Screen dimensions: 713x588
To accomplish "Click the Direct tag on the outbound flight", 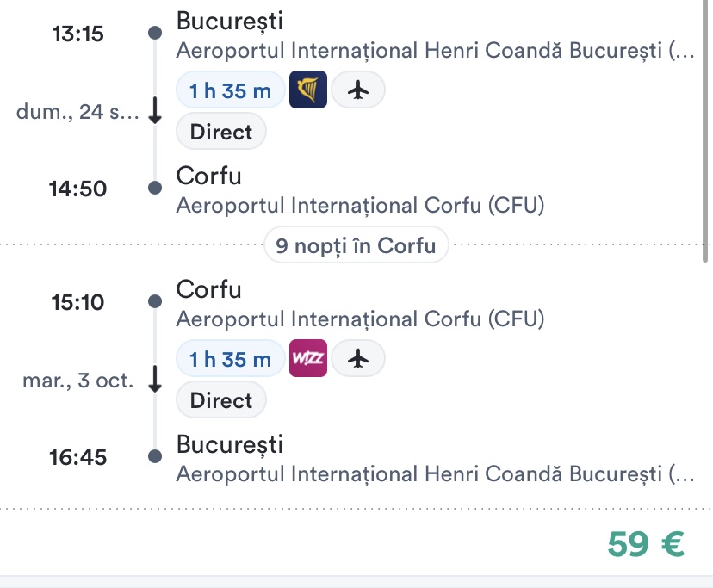I will tap(221, 132).
